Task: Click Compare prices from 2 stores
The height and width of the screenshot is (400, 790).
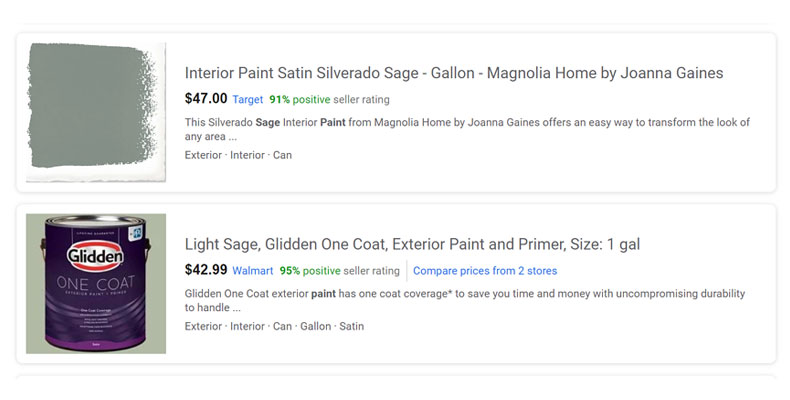Action: point(485,271)
